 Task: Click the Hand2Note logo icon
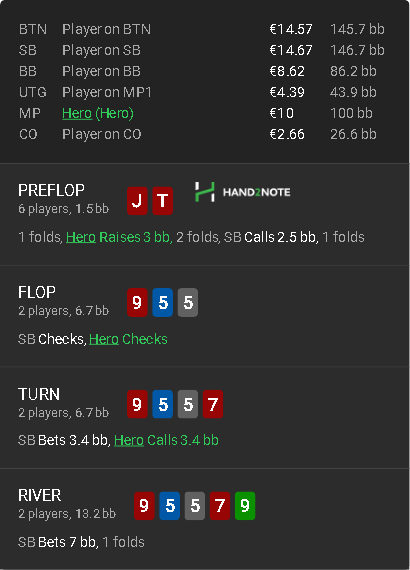(205, 192)
